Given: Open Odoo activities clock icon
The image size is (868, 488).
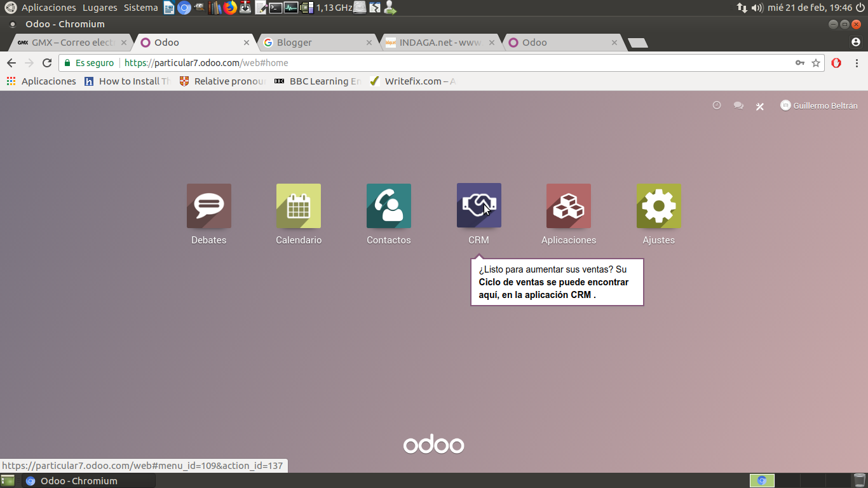Looking at the screenshot, I should pos(717,105).
